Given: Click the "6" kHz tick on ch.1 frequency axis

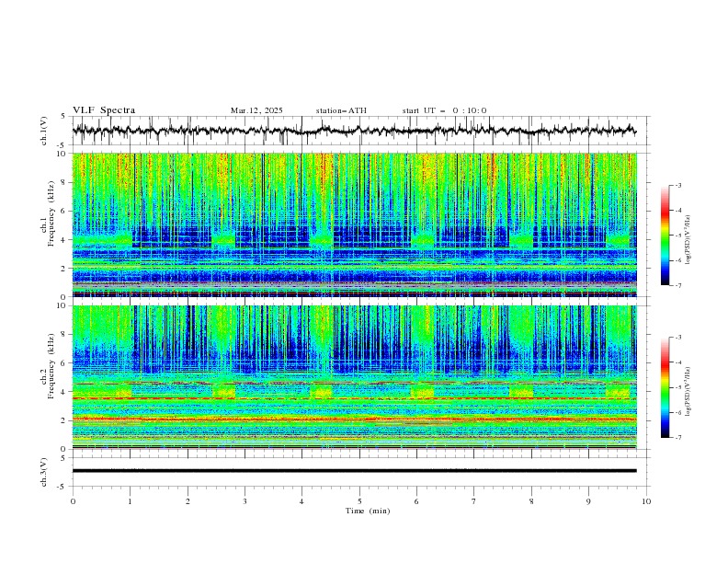Looking at the screenshot, I should point(64,212).
